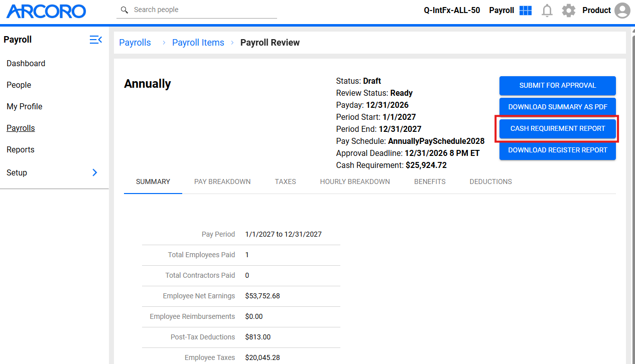Viewport: 635px width, 364px height.
Task: Open the Product user avatar menu
Action: click(x=622, y=11)
